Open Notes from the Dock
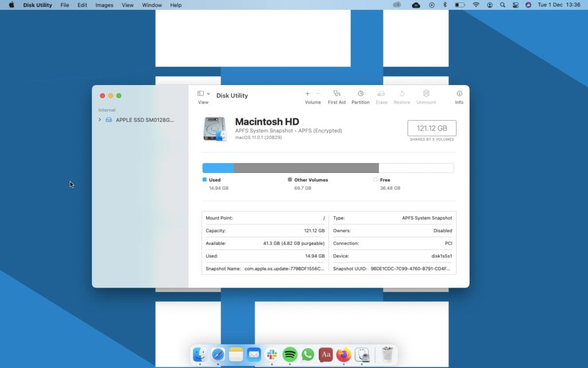This screenshot has height=368, width=588. (236, 354)
